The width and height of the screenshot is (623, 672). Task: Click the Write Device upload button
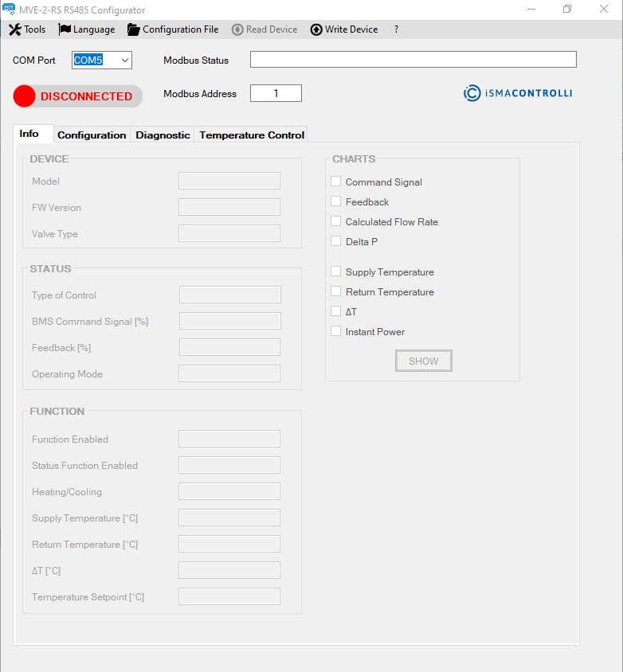(x=344, y=29)
